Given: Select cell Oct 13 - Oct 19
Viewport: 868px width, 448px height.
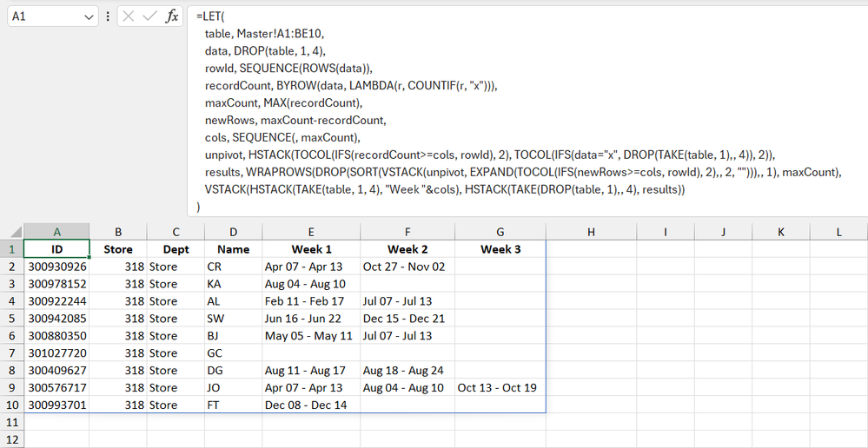Looking at the screenshot, I should point(500,388).
